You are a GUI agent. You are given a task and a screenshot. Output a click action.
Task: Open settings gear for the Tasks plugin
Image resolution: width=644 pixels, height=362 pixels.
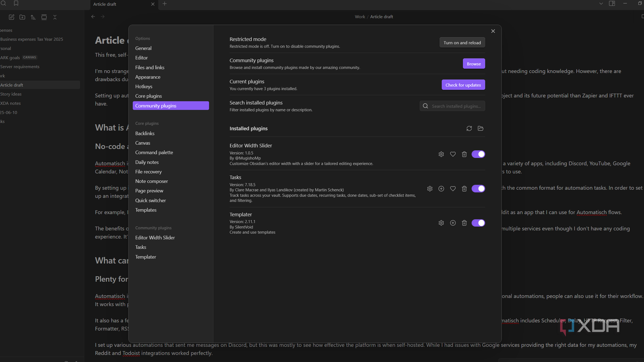[x=430, y=188]
